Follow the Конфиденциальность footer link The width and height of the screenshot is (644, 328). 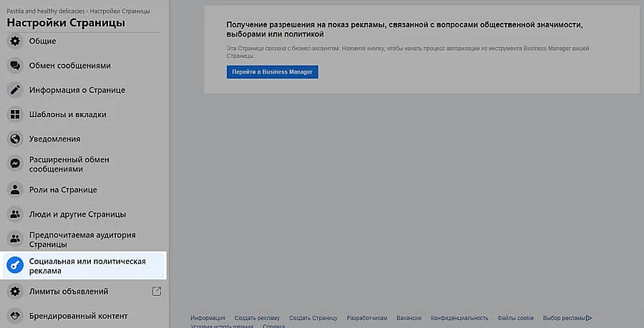pos(459,318)
